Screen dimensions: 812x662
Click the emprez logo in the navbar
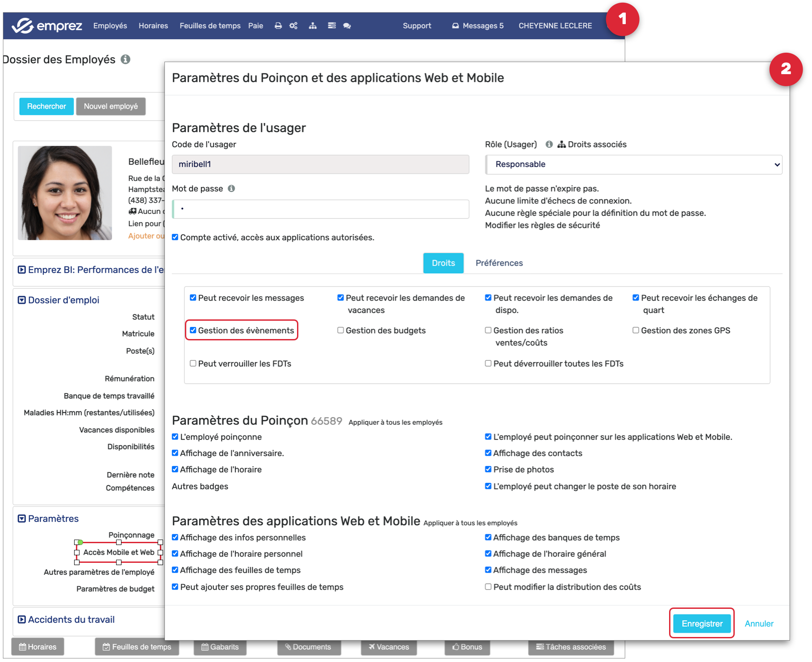point(47,26)
